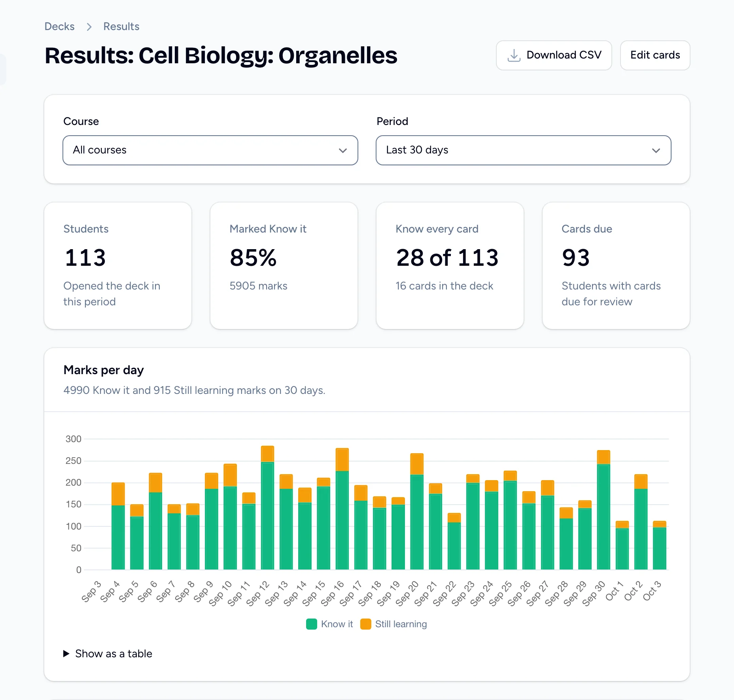Click the Opened the deck in this period text

click(112, 294)
